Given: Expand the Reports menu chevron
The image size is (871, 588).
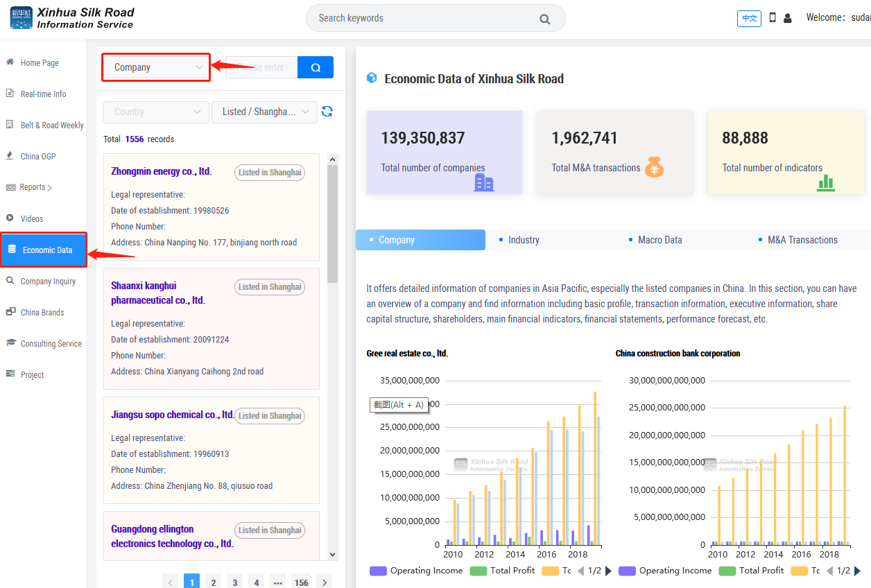Looking at the screenshot, I should click(50, 187).
